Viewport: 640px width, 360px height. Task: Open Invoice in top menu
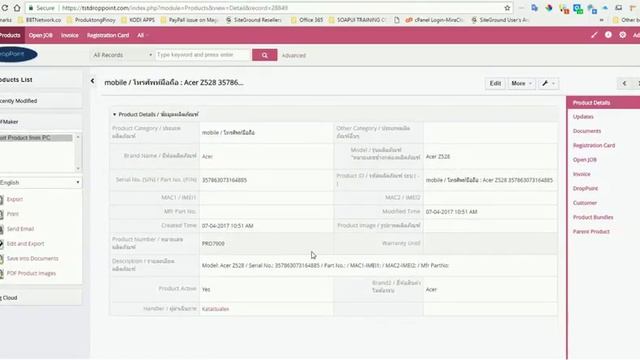(x=70, y=36)
